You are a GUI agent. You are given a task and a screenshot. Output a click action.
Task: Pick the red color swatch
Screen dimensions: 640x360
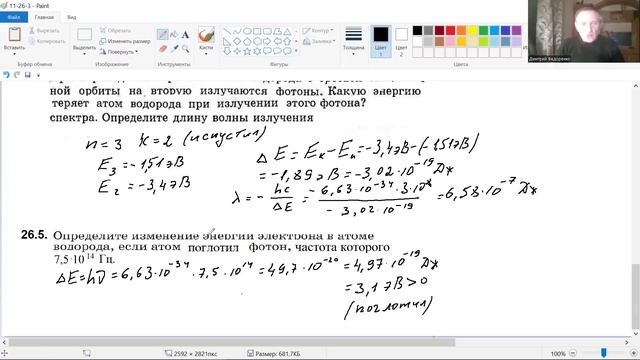[450, 31]
